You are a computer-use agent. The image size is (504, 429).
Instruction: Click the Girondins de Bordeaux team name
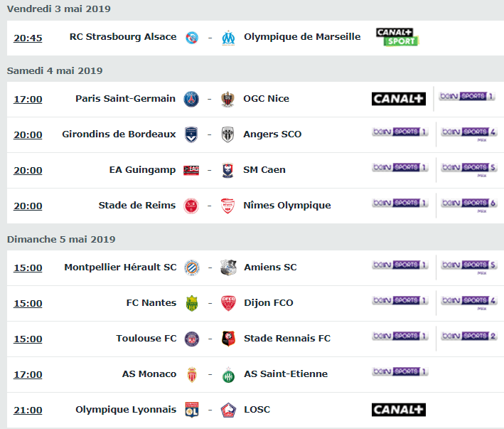tap(119, 134)
